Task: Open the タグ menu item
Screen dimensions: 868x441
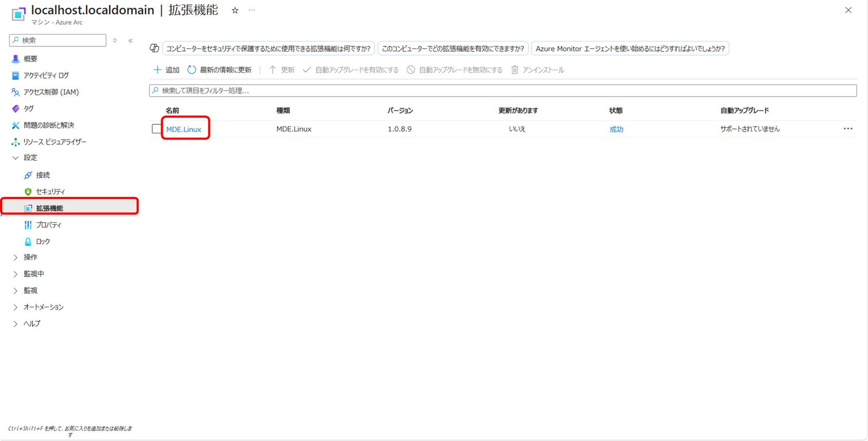Action: tap(29, 108)
